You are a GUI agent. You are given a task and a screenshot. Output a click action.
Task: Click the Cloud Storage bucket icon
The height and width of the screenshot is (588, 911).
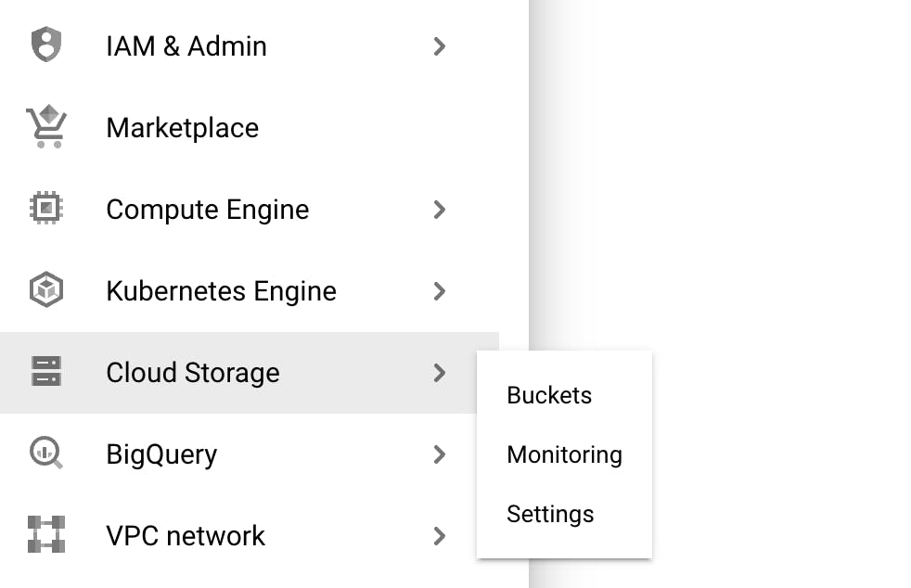tap(45, 372)
